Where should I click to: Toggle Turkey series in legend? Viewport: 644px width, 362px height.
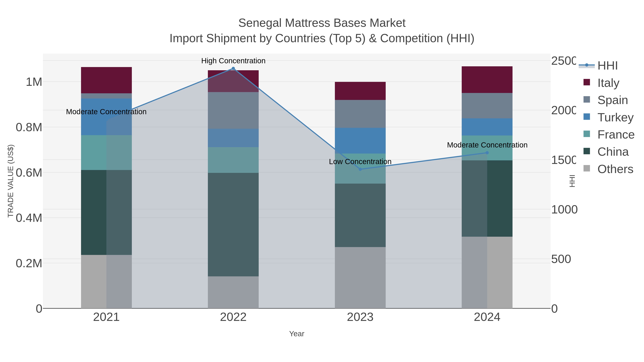[608, 117]
